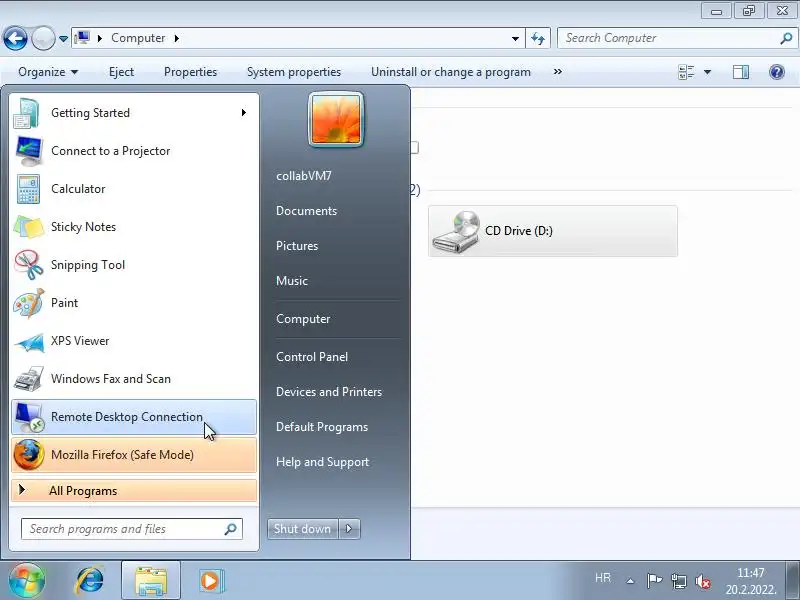Open shut down options arrow

(349, 529)
